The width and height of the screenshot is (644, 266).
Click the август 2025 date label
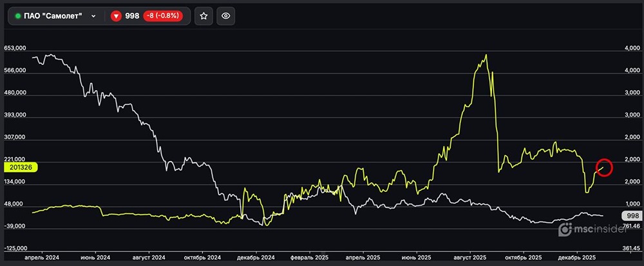point(471,257)
